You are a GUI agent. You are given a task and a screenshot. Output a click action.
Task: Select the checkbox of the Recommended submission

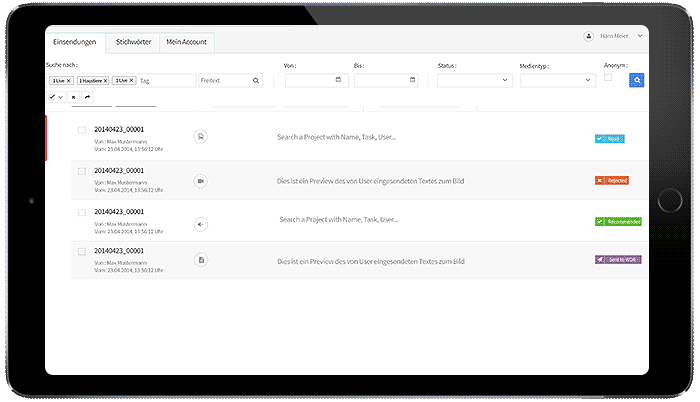click(x=82, y=212)
